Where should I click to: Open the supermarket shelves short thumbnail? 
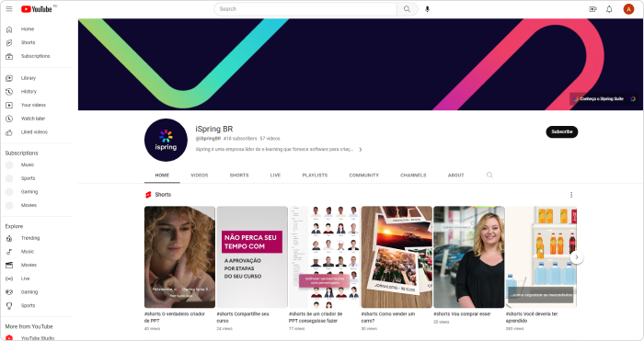coord(541,256)
